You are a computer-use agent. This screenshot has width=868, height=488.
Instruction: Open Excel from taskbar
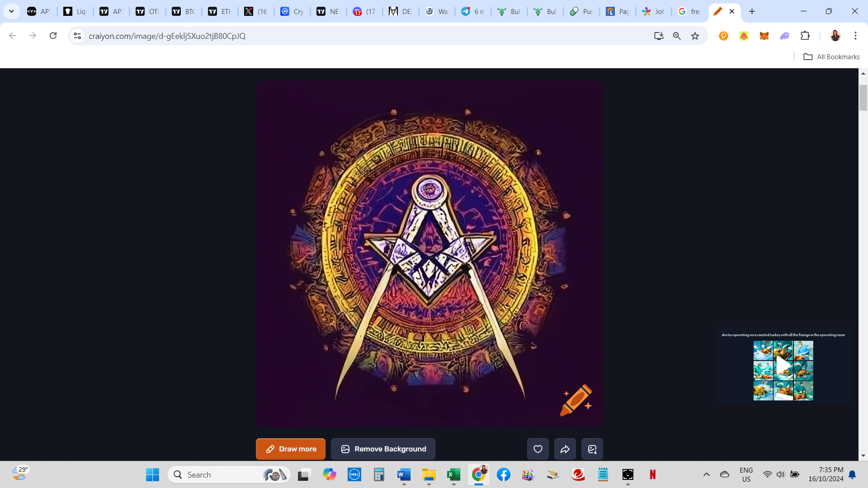[453, 474]
